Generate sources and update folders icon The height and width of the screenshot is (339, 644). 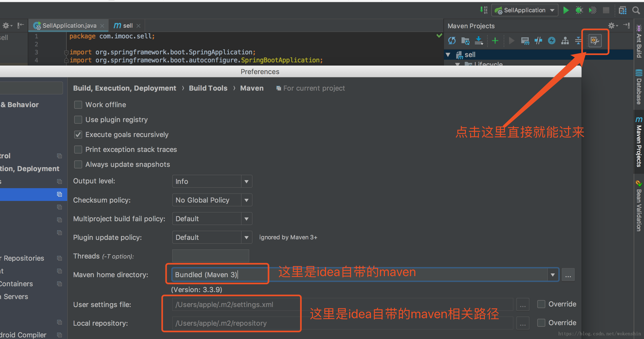466,41
